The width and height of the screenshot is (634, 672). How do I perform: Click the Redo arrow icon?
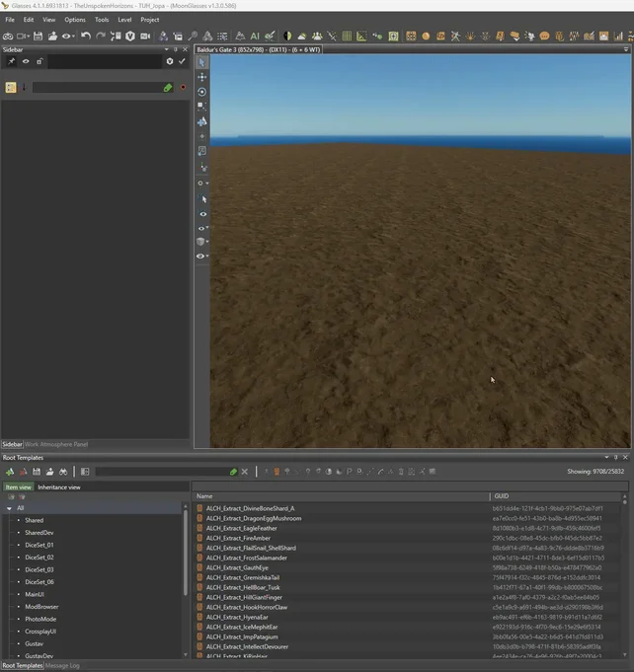click(x=101, y=36)
